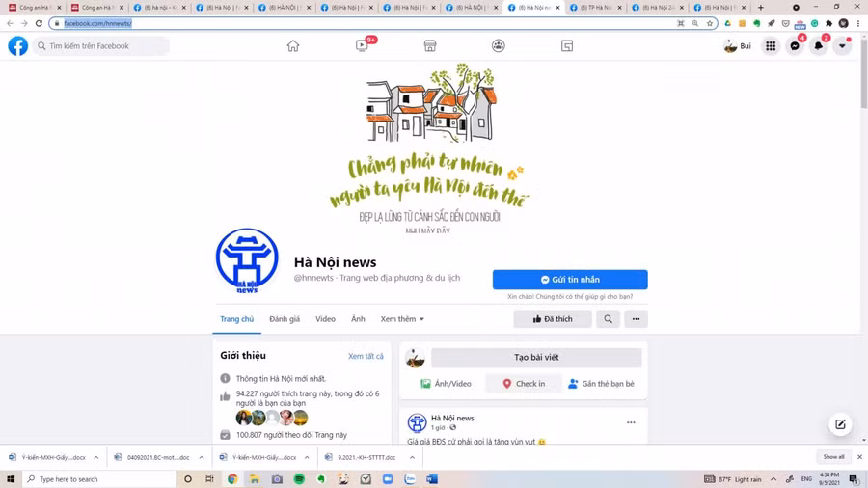Image resolution: width=868 pixels, height=488 pixels.
Task: Open the Messenger icon
Action: 795,46
